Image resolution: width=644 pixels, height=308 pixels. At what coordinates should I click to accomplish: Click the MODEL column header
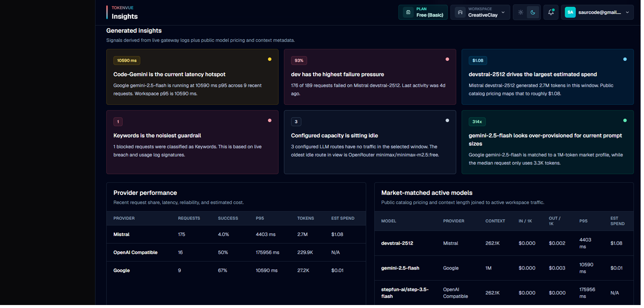pyautogui.click(x=389, y=221)
